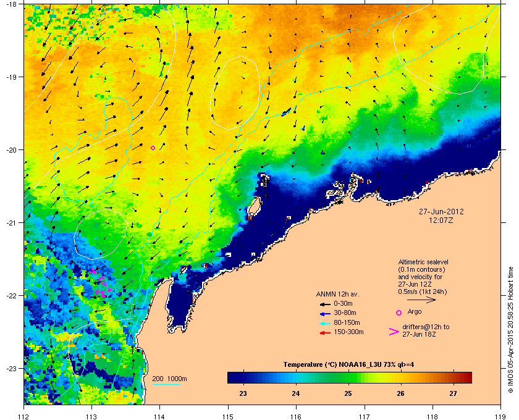
Task: Click the 114 longitude axis label
Action: click(159, 416)
